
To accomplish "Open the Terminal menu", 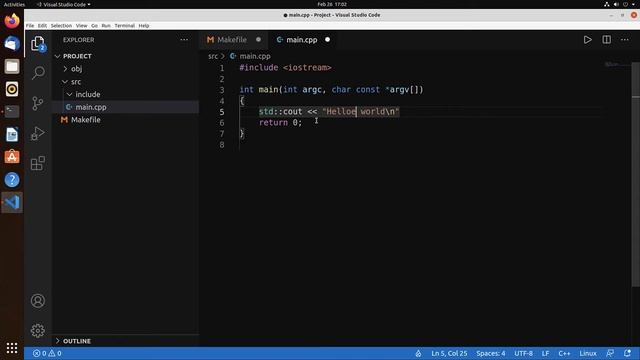I will (x=124, y=25).
